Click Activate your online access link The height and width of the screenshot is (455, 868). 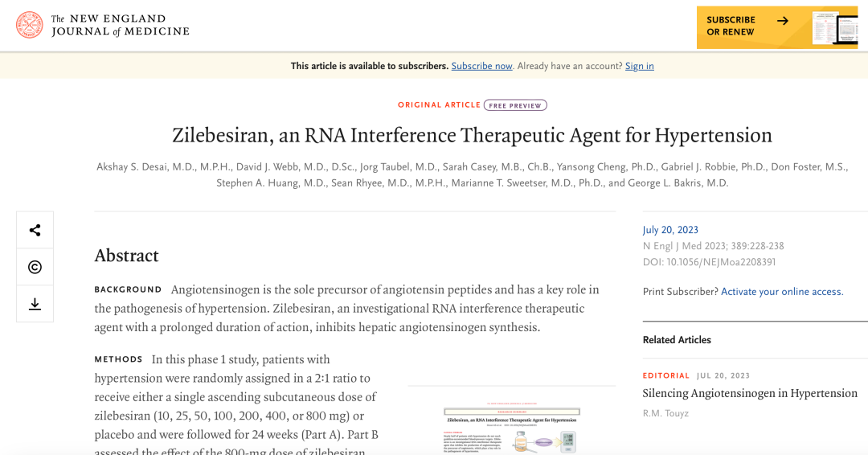point(782,292)
